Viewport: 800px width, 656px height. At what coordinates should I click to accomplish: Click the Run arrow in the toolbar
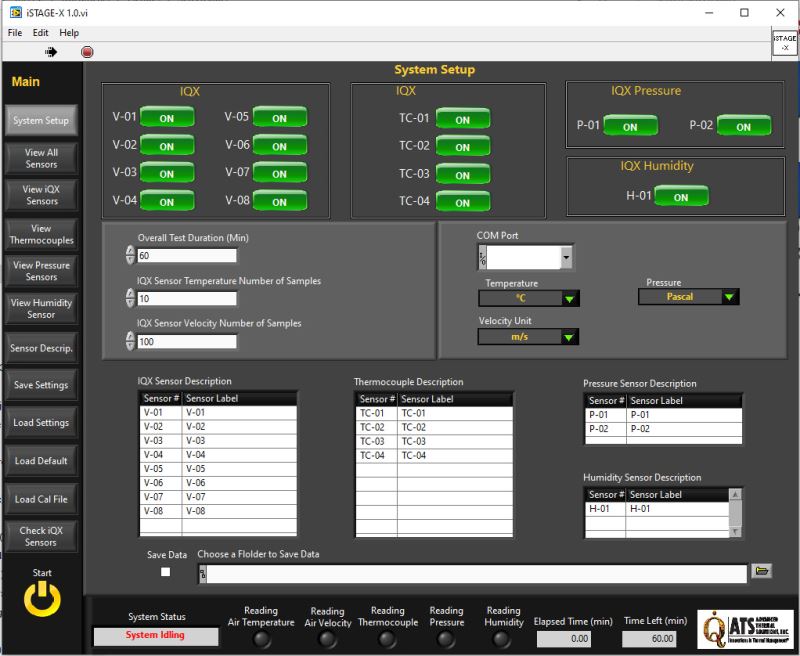(51, 52)
